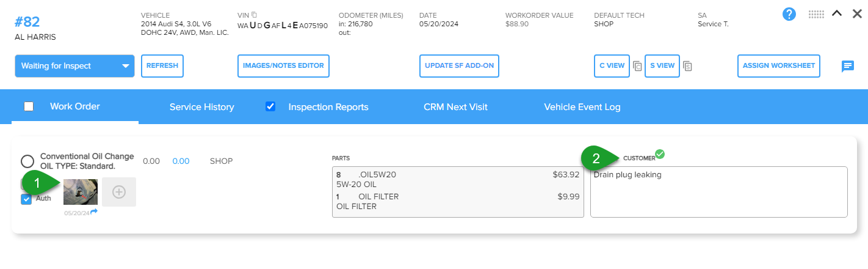Click the Service T. advisor name

pos(713,24)
